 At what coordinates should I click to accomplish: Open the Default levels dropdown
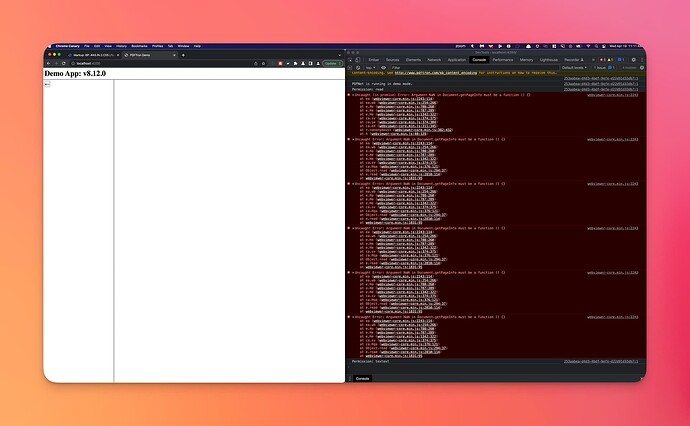(574, 68)
